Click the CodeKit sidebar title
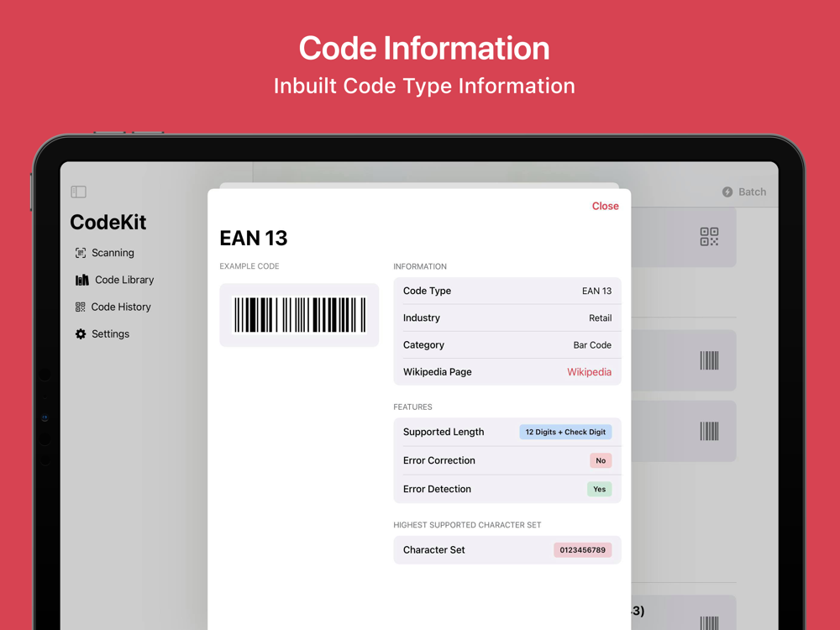 (108, 223)
